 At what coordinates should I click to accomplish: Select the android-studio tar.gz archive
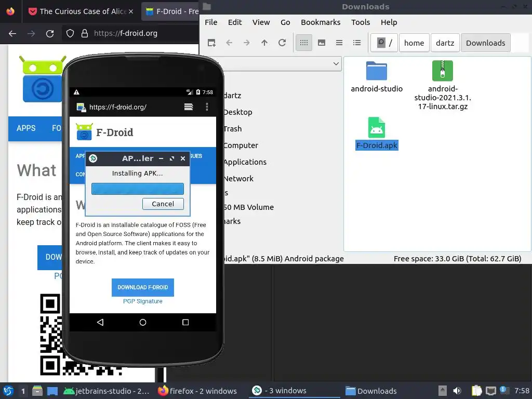coord(443,85)
